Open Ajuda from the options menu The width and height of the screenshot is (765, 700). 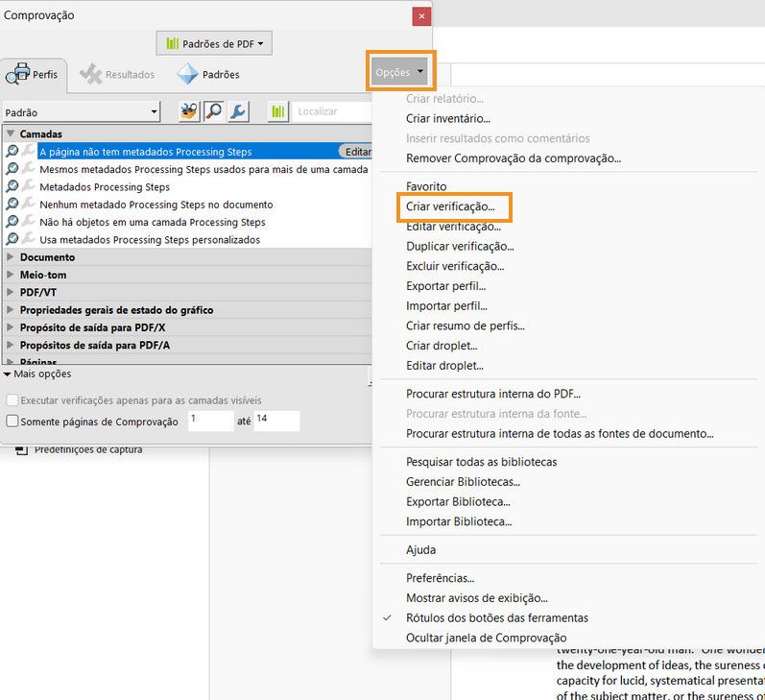[x=420, y=550]
